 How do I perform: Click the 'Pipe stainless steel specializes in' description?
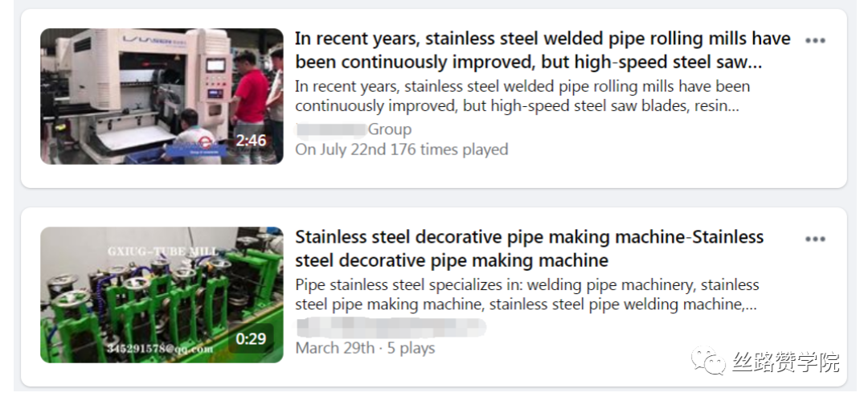pyautogui.click(x=526, y=294)
